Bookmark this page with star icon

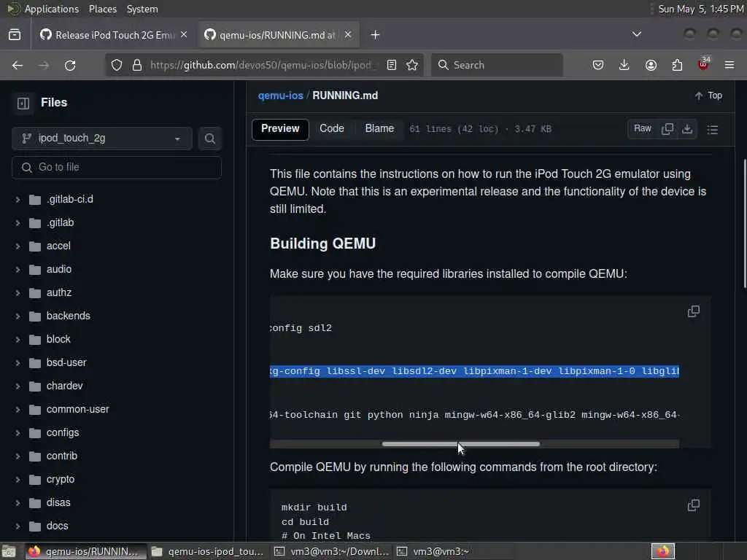(x=413, y=65)
